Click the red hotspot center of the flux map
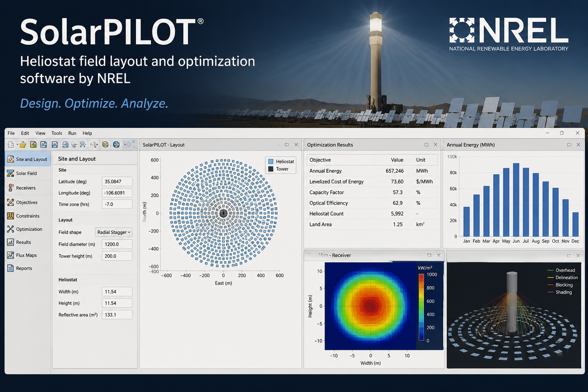Screen dimensions: 588x392 click(x=371, y=306)
